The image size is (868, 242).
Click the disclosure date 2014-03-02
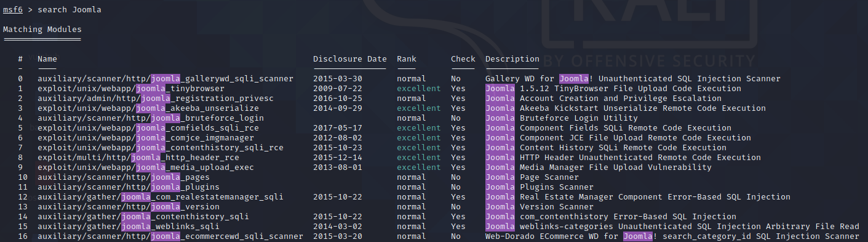[x=338, y=227]
